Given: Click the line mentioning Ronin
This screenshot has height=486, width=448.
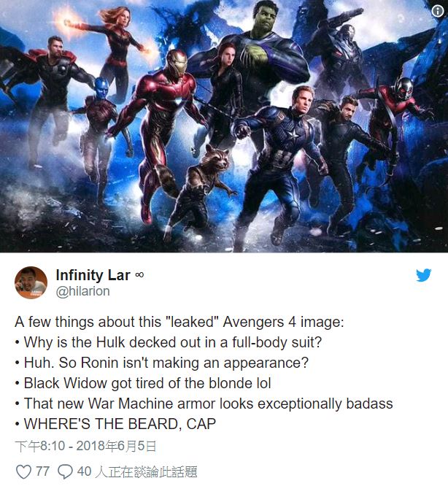Looking at the screenshot, I should pos(162,363).
